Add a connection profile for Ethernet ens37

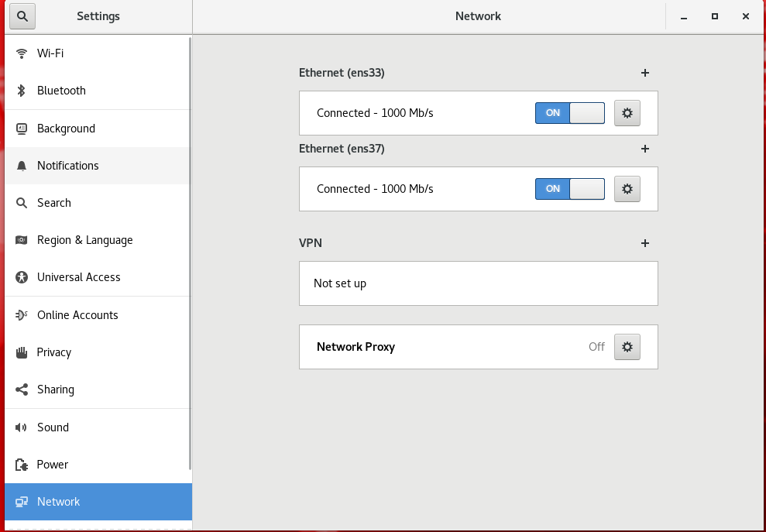pyautogui.click(x=645, y=149)
